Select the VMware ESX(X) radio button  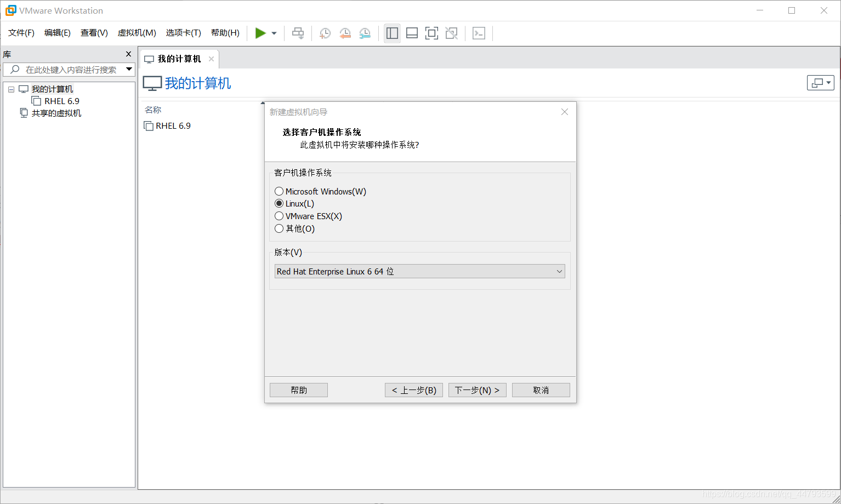pyautogui.click(x=279, y=216)
